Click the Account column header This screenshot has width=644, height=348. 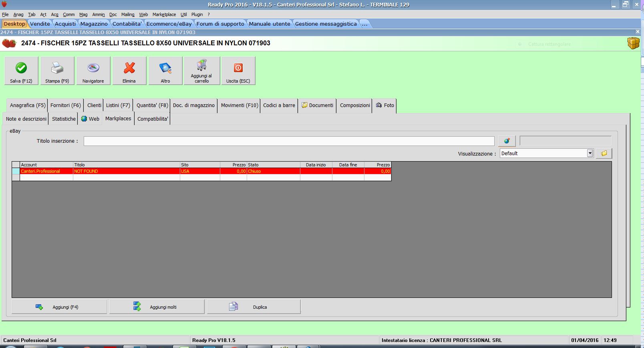(46, 165)
